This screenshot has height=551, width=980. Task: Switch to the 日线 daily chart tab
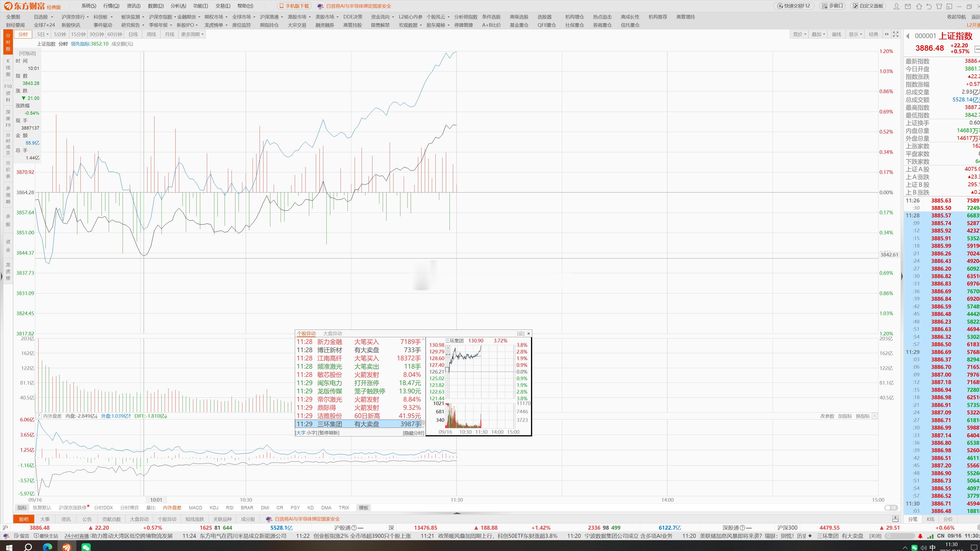pos(133,34)
